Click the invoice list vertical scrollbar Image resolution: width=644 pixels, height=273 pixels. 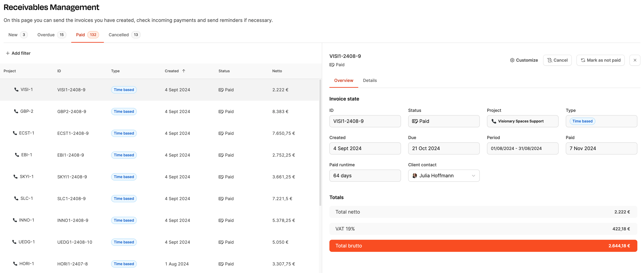(320, 143)
